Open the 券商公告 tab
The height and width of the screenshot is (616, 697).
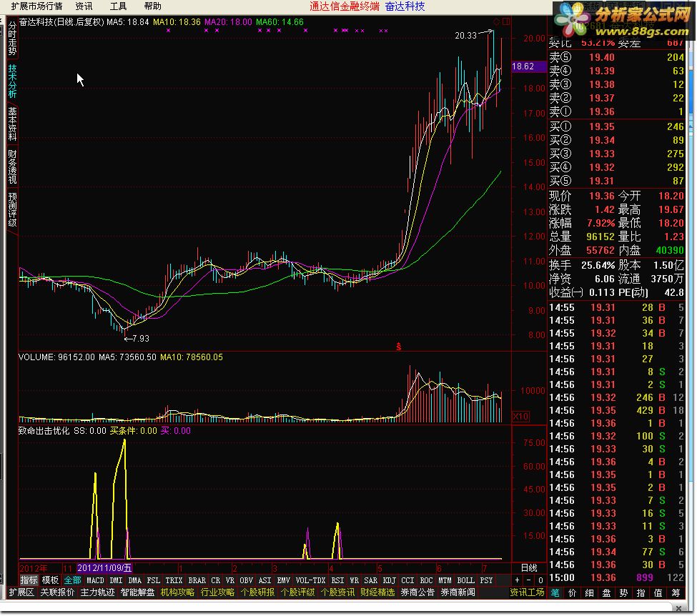[417, 592]
